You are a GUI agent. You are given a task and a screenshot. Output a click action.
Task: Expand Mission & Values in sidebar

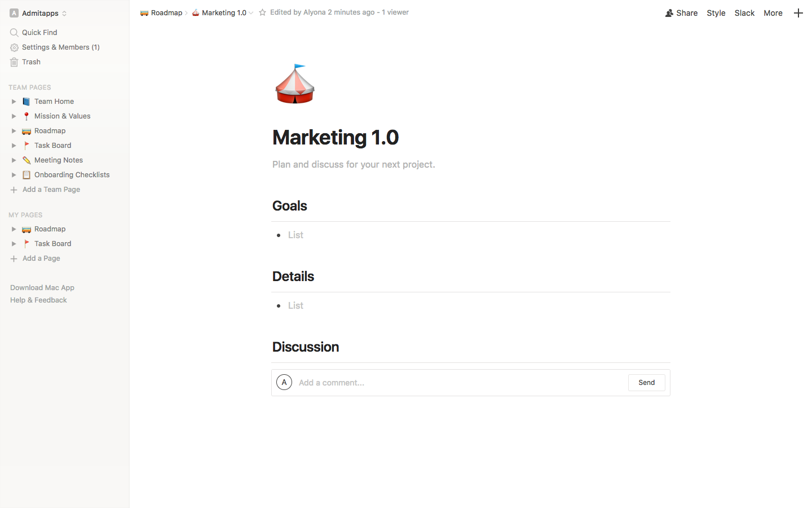click(14, 116)
